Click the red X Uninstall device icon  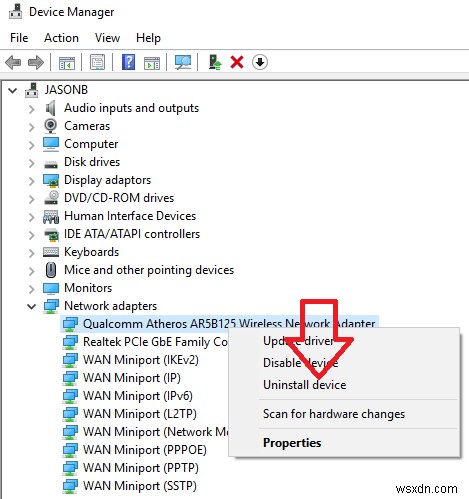click(237, 62)
